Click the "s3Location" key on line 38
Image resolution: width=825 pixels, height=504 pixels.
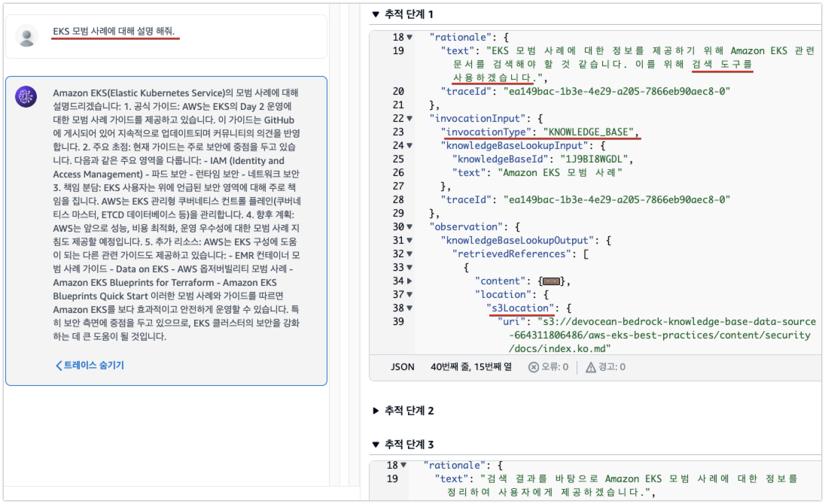pyautogui.click(x=520, y=308)
